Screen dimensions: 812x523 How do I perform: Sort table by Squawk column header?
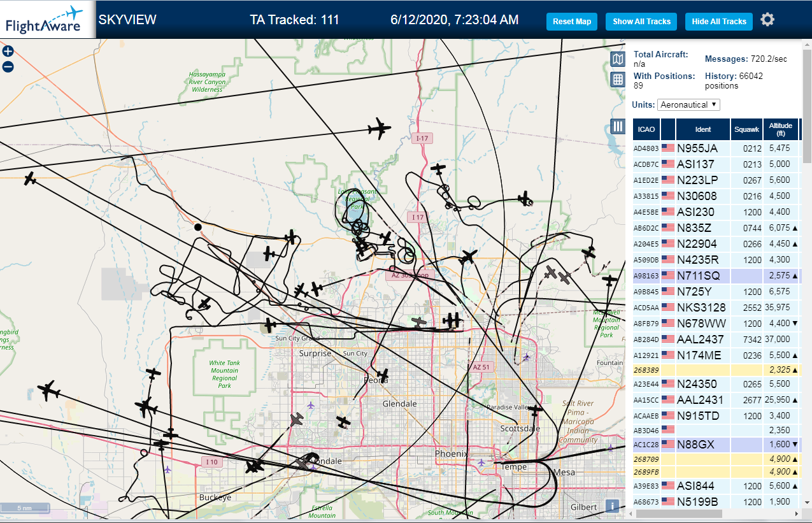746,129
